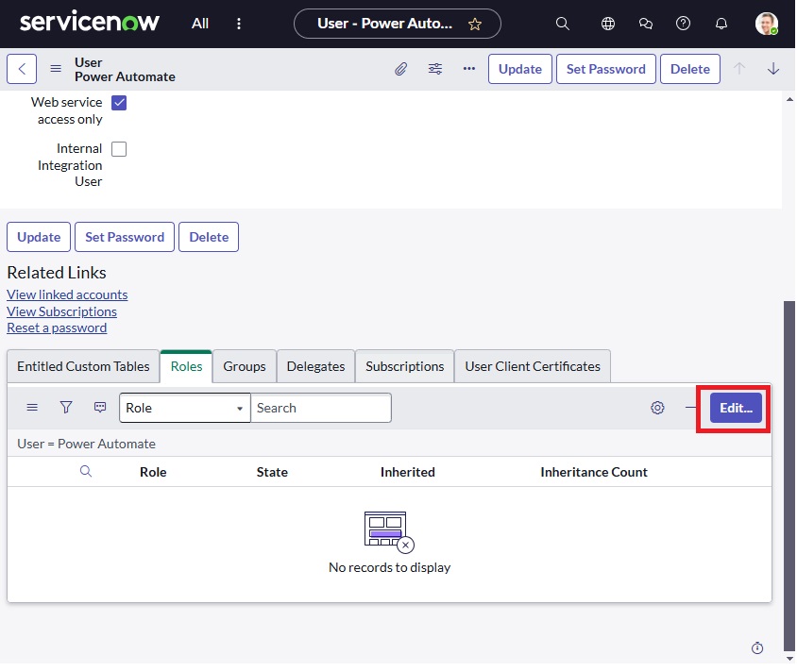Open the All navigation menu
The height and width of the screenshot is (672, 797).
(200, 24)
